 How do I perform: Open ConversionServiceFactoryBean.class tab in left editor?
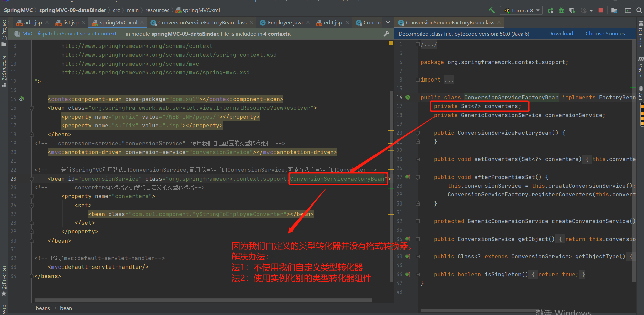[x=202, y=23]
